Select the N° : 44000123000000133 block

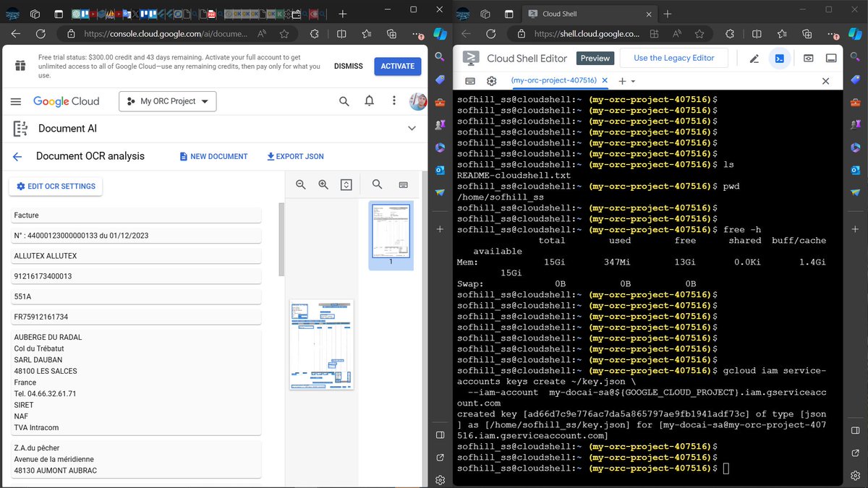(135, 236)
